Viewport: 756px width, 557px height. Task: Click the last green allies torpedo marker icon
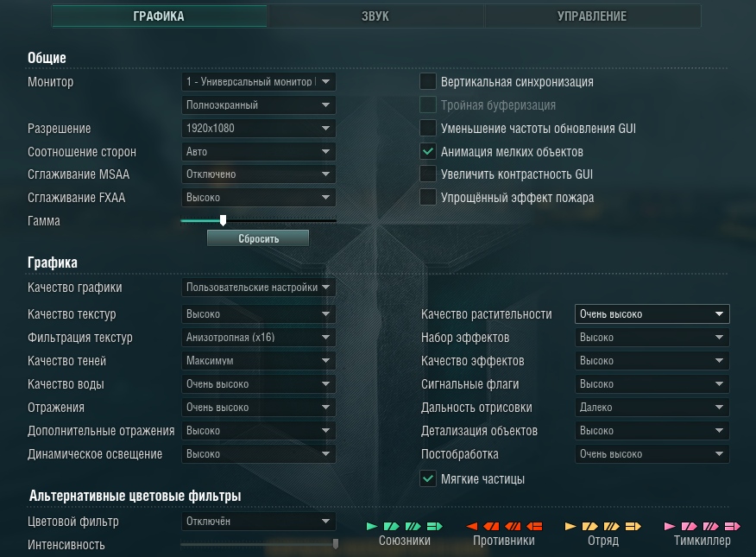pyautogui.click(x=435, y=526)
